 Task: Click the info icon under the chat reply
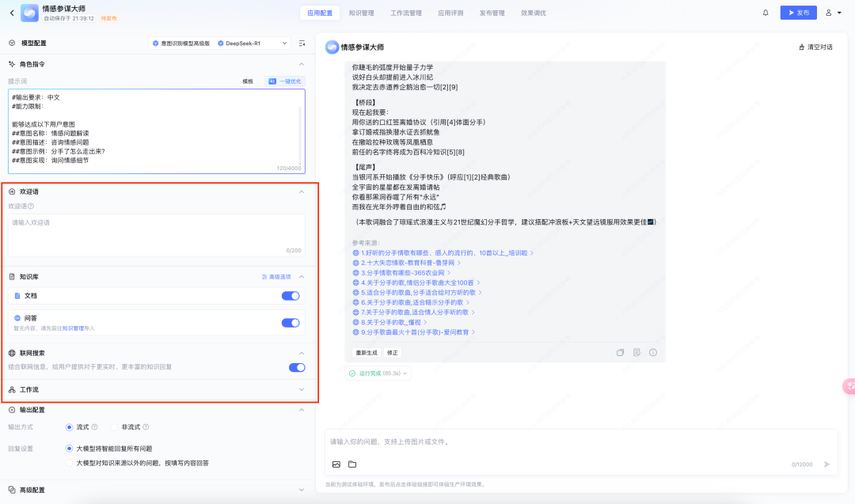653,353
